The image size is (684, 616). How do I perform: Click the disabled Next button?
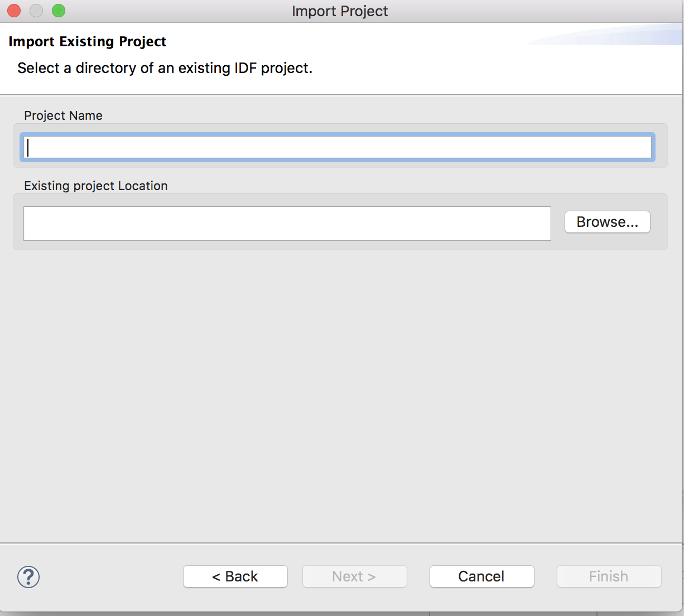pyautogui.click(x=354, y=576)
